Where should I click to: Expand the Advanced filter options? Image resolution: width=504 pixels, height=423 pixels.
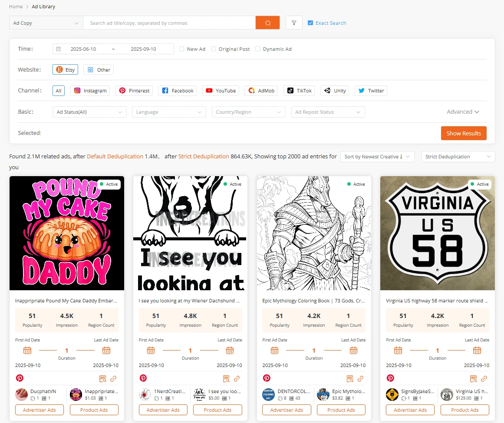pyautogui.click(x=463, y=112)
